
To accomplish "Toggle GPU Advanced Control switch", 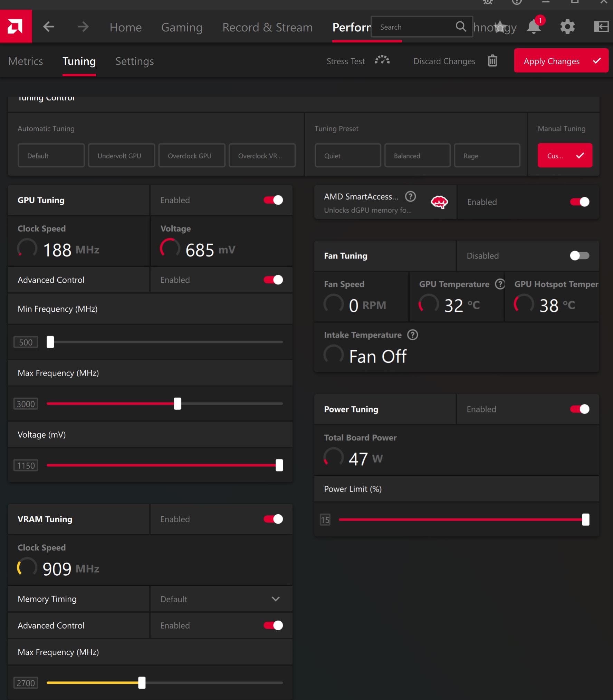I will pos(273,280).
